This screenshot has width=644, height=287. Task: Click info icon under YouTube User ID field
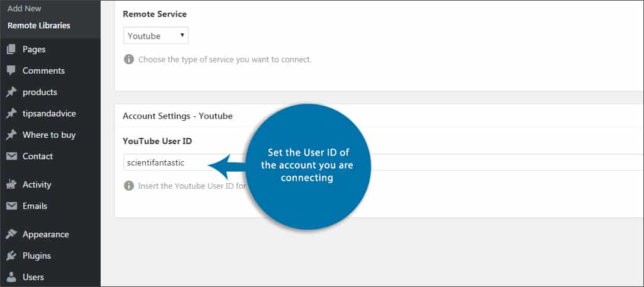pos(129,186)
